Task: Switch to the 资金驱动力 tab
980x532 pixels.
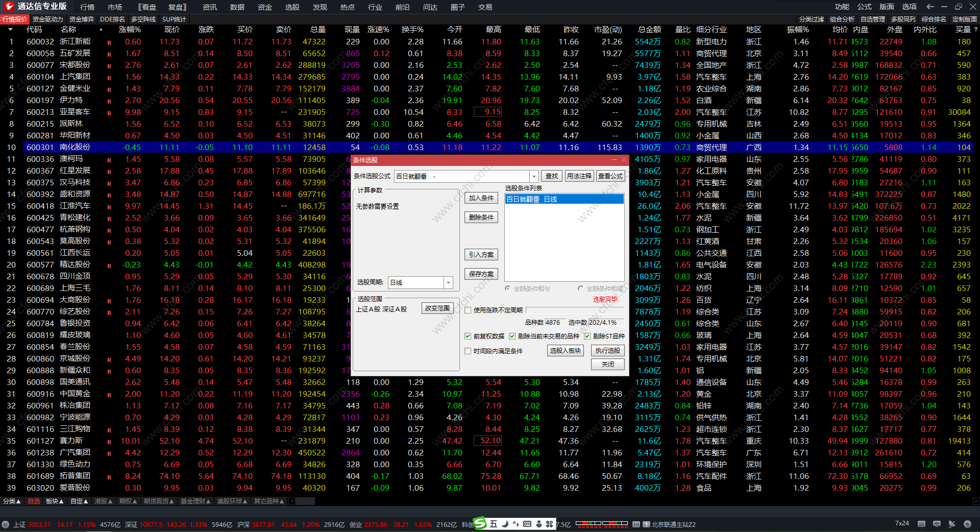Action: (47, 19)
